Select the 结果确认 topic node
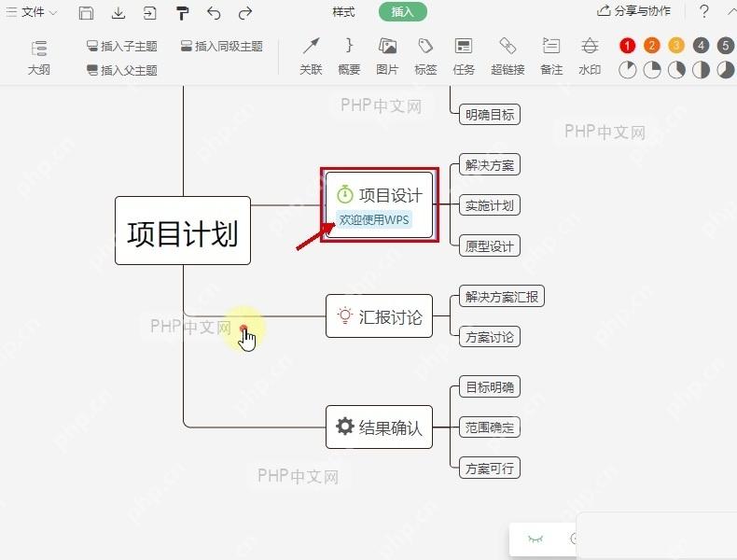This screenshot has height=560, width=737. click(x=379, y=427)
